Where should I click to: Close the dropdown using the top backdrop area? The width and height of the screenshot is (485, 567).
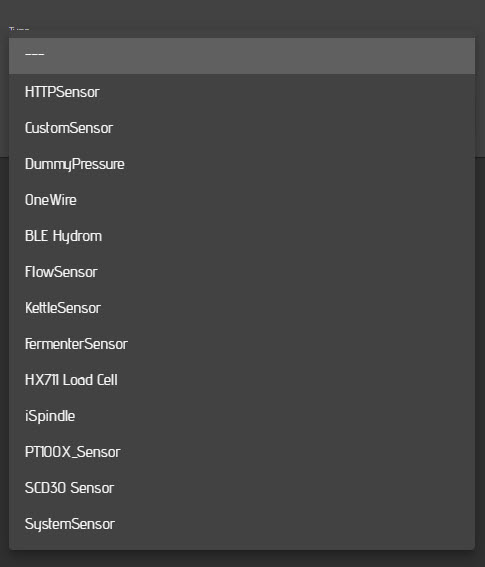242,13
